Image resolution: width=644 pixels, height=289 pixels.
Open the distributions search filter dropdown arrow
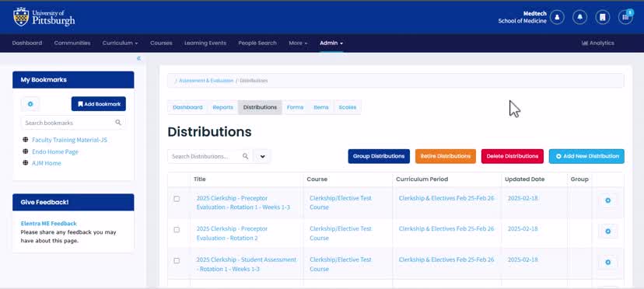tap(262, 156)
